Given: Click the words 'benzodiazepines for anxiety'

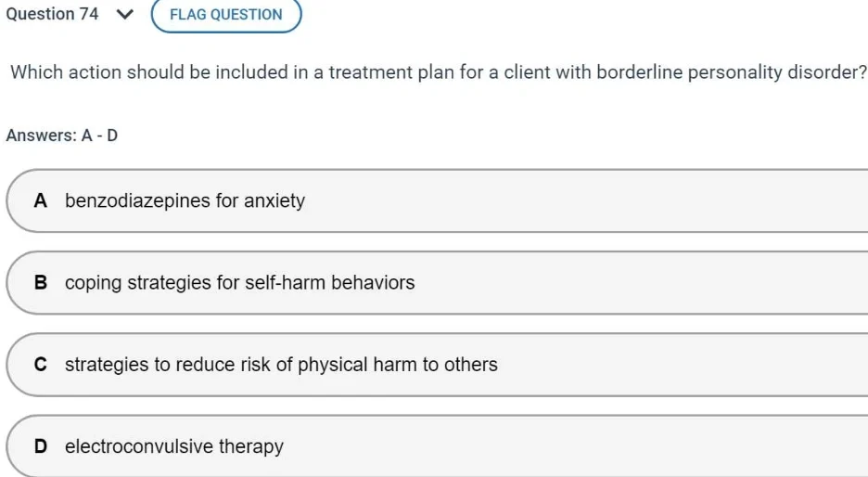Looking at the screenshot, I should click(x=185, y=200).
